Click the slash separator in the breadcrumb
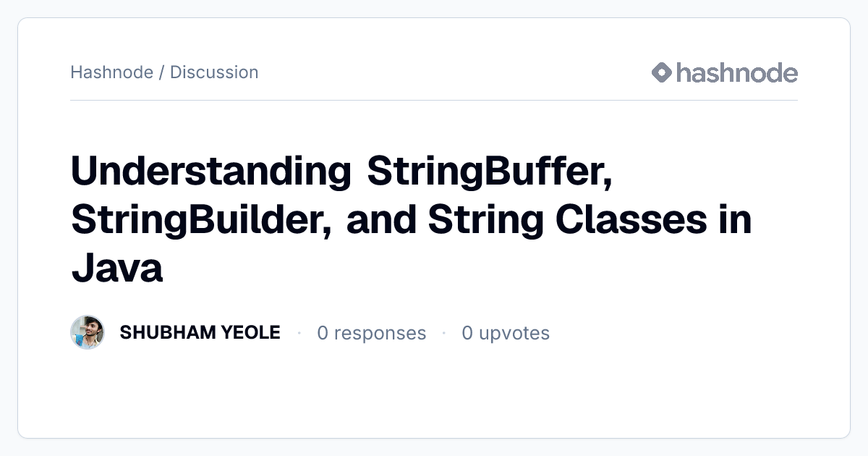 [161, 72]
